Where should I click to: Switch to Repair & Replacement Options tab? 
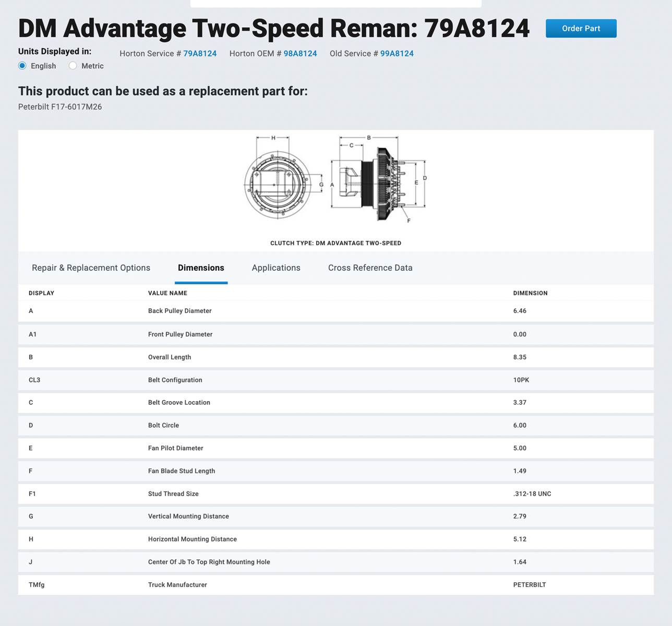tap(91, 268)
